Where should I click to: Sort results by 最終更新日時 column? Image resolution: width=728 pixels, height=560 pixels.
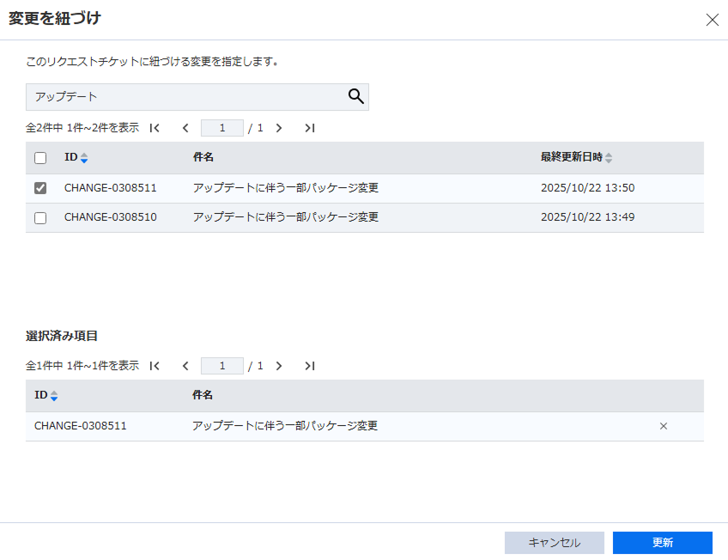tap(609, 158)
